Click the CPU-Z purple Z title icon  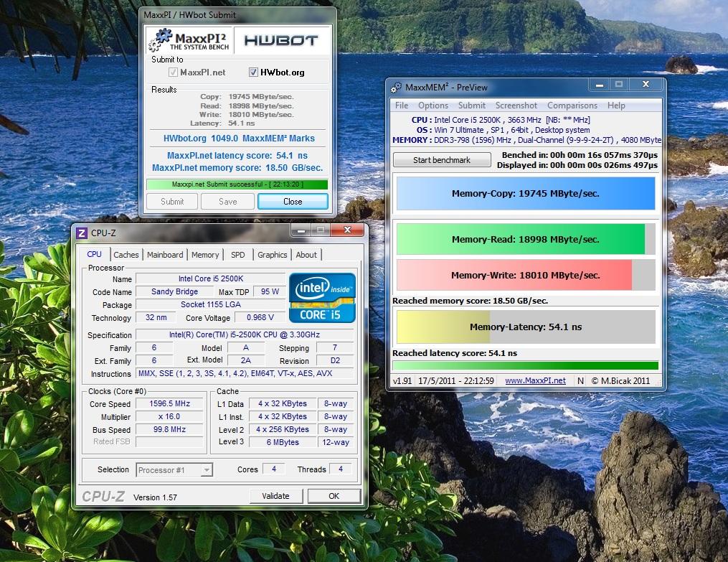pos(82,233)
